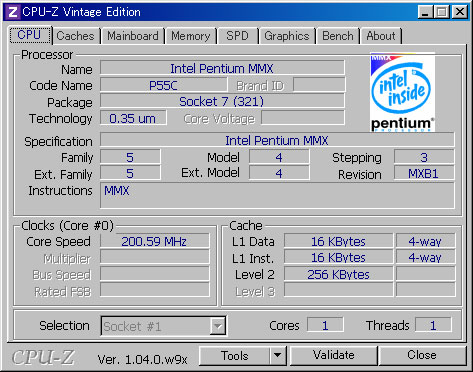The image size is (473, 372).
Task: Click the empty Rated FSB field
Action: pyautogui.click(x=154, y=290)
